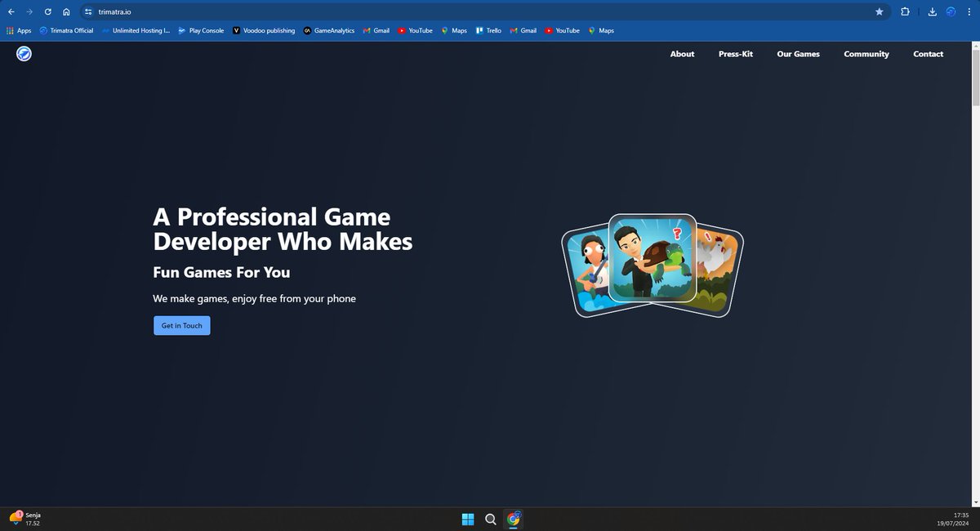Go back to the previous page
This screenshot has height=531, width=980.
11,11
